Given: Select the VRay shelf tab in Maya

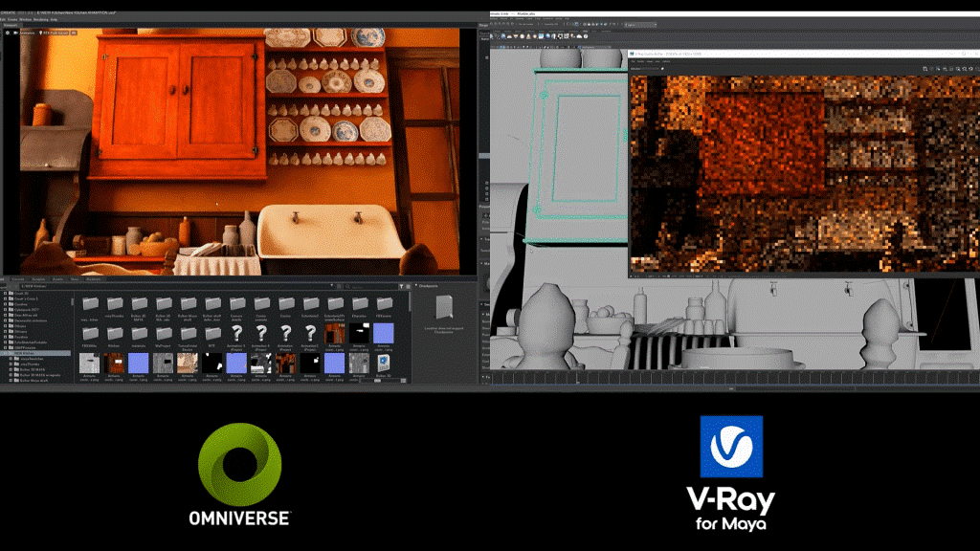Looking at the screenshot, I should click(585, 31).
